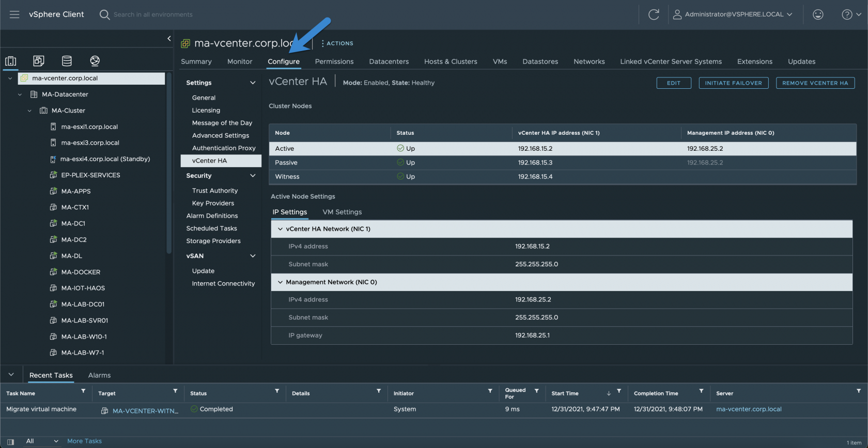Open the feedback smiley icon
This screenshot has width=868, height=448.
pyautogui.click(x=818, y=14)
